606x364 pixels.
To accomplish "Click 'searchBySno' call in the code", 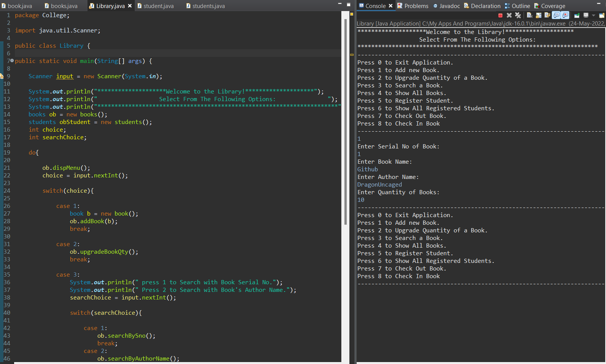I will click(126, 336).
